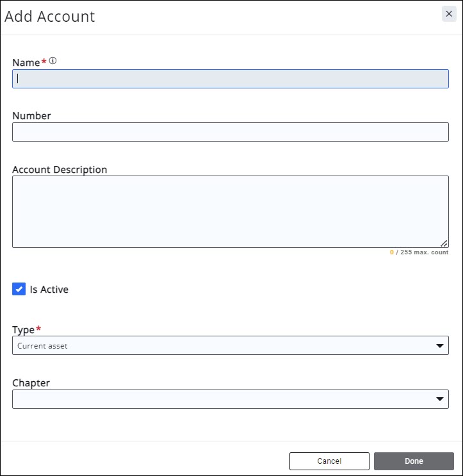Focus the Name text field
463x476 pixels.
(x=230, y=79)
